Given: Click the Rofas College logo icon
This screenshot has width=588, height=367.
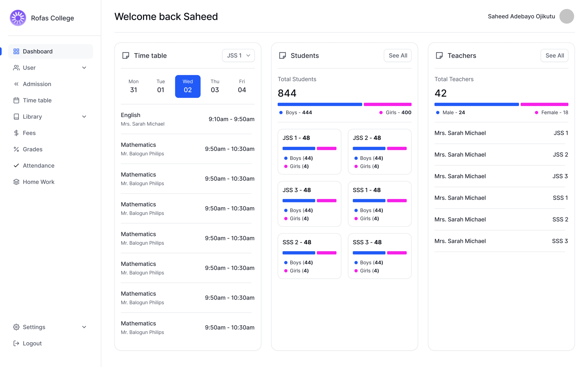Looking at the screenshot, I should click(x=18, y=18).
